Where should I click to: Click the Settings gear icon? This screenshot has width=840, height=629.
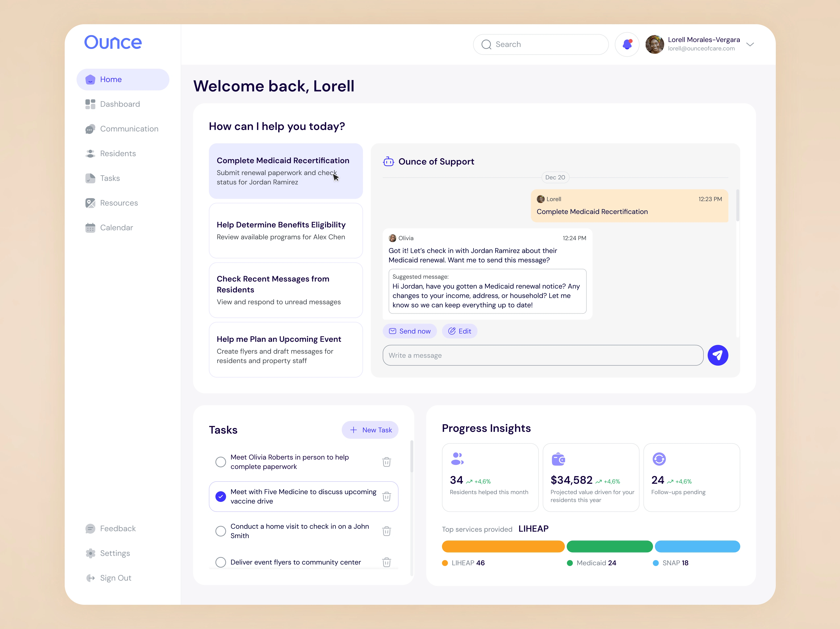[90, 553]
